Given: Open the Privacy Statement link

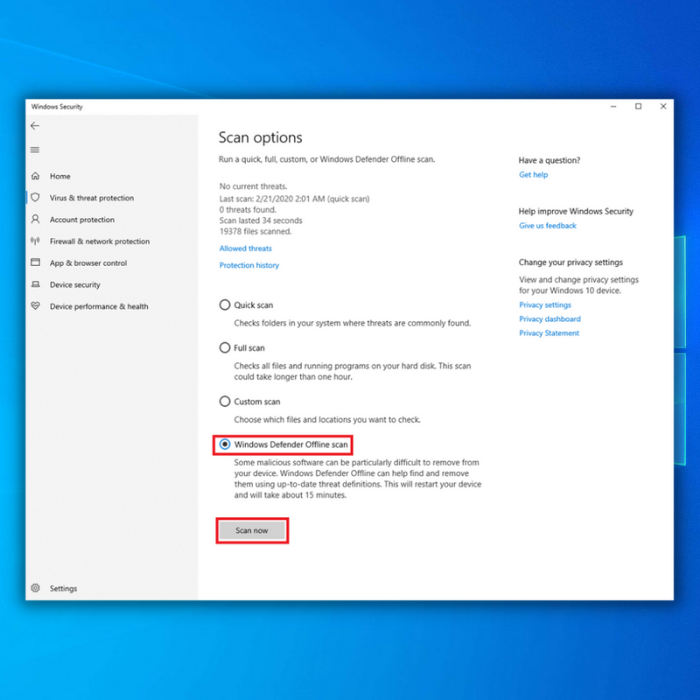Looking at the screenshot, I should [549, 333].
